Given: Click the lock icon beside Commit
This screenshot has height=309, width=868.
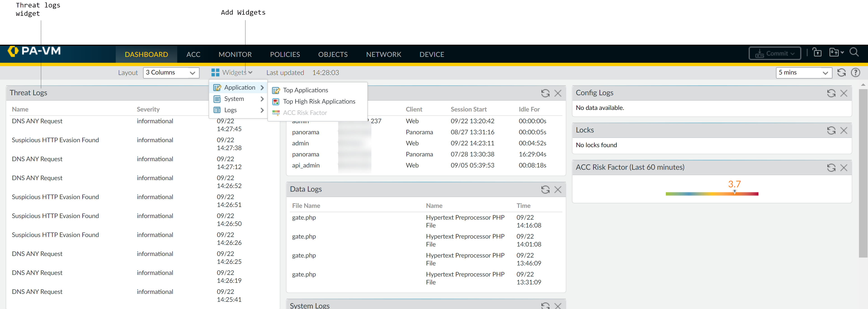Looking at the screenshot, I should pos(817,53).
